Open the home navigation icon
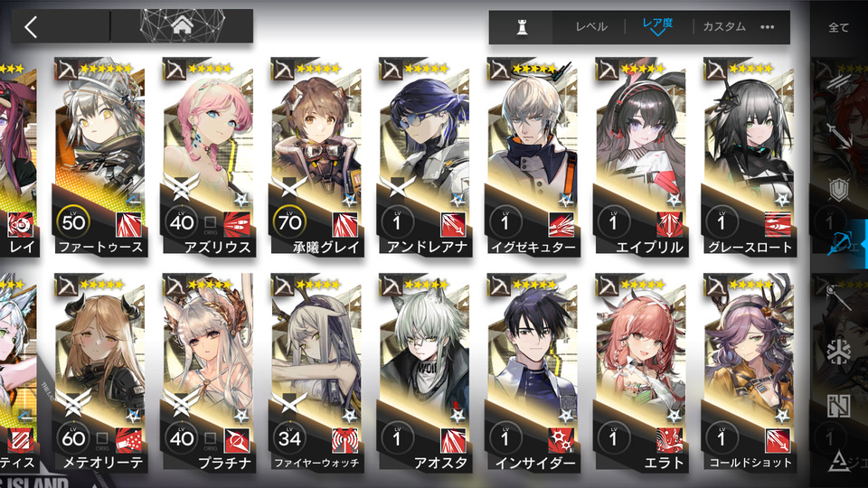Viewport: 868px width, 488px height. 182,25
